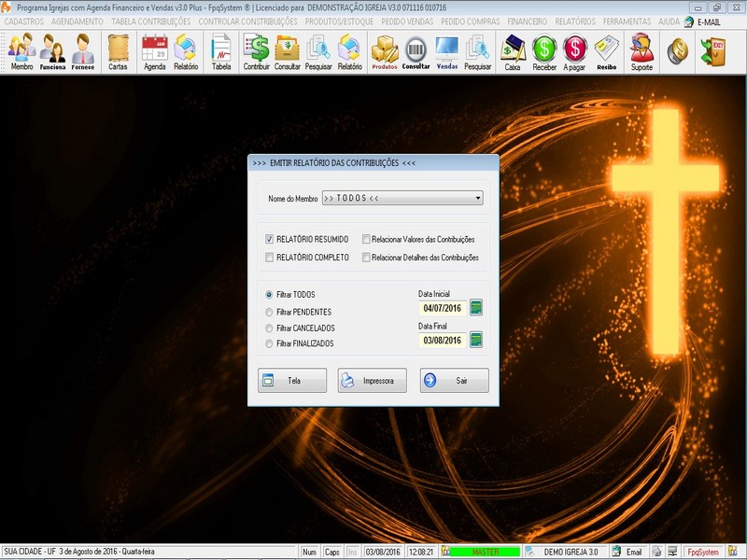Enable Relacionar Valores das Contribuições

(x=366, y=239)
